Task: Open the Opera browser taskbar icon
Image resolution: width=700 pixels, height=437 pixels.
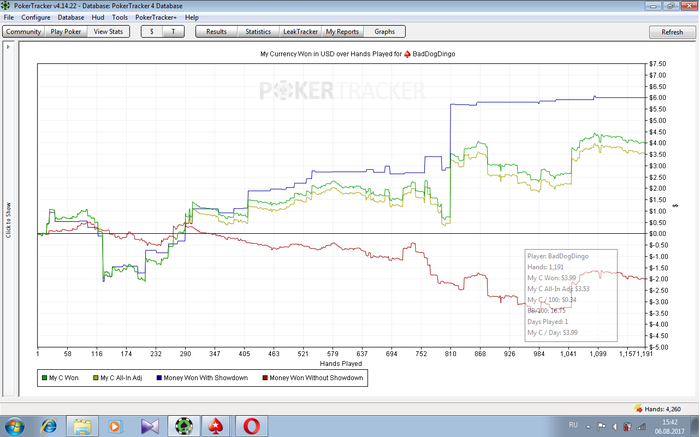Action: (x=251, y=427)
